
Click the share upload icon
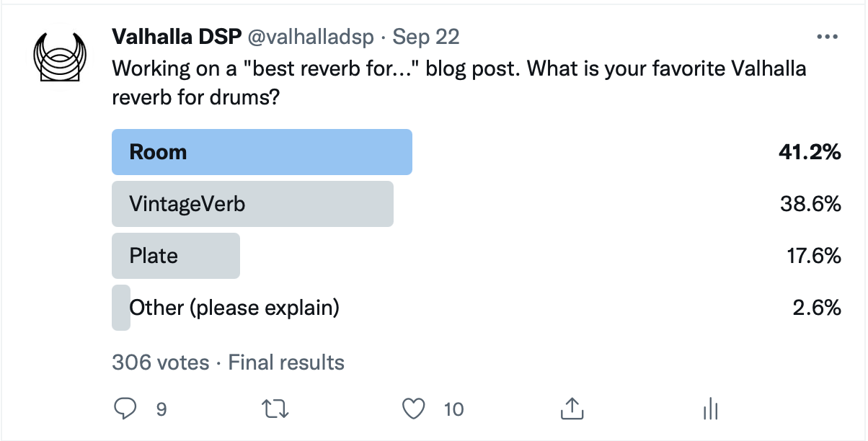coord(570,409)
